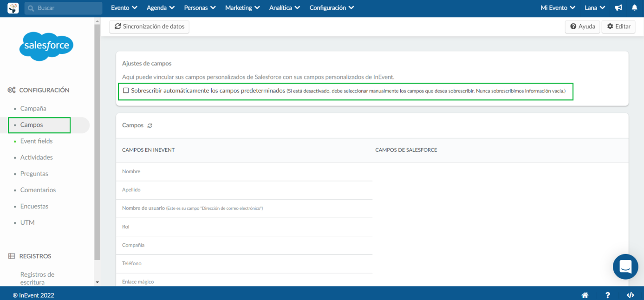Click the question mark icon in the footer
Viewport: 644px width, 300px height.
pyautogui.click(x=608, y=295)
